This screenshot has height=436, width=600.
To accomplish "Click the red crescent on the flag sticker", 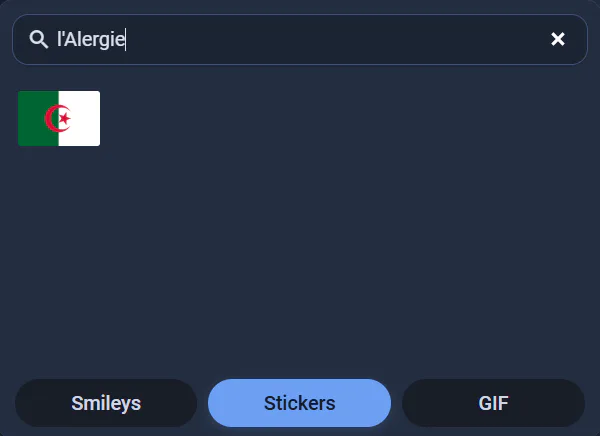I will (x=54, y=118).
